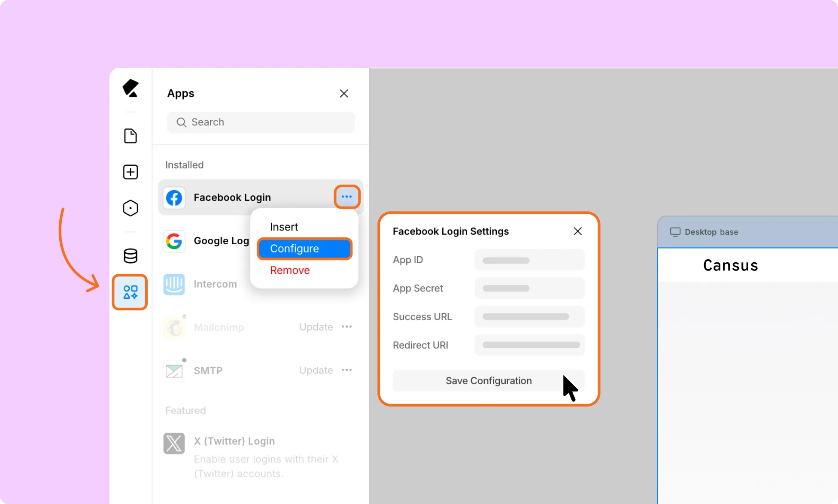Image resolution: width=838 pixels, height=504 pixels.
Task: Click the Add elements plus icon
Action: point(131,172)
